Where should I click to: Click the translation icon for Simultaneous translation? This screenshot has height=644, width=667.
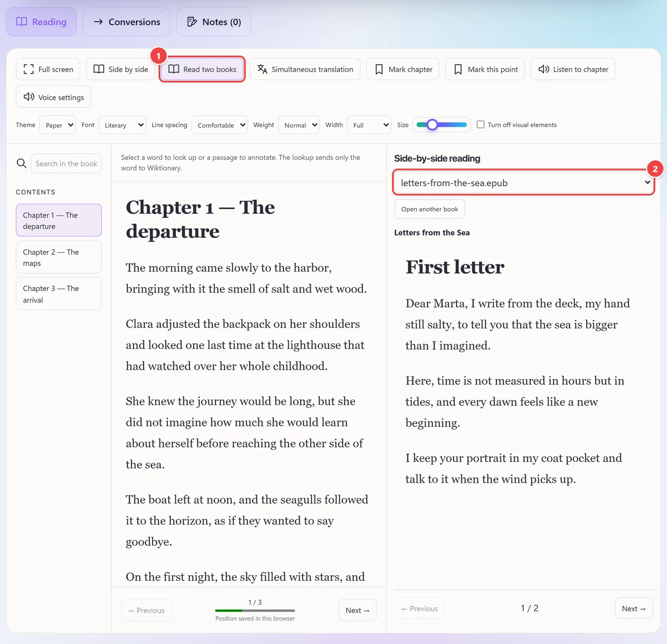click(x=262, y=69)
